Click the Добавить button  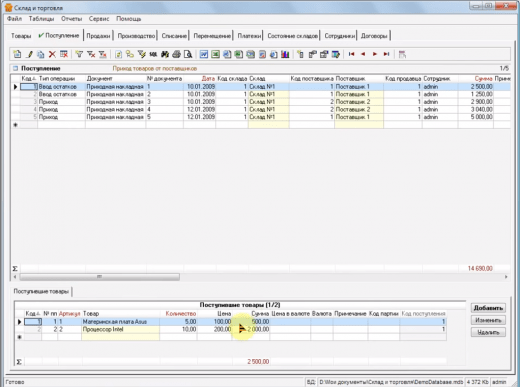[x=488, y=308]
